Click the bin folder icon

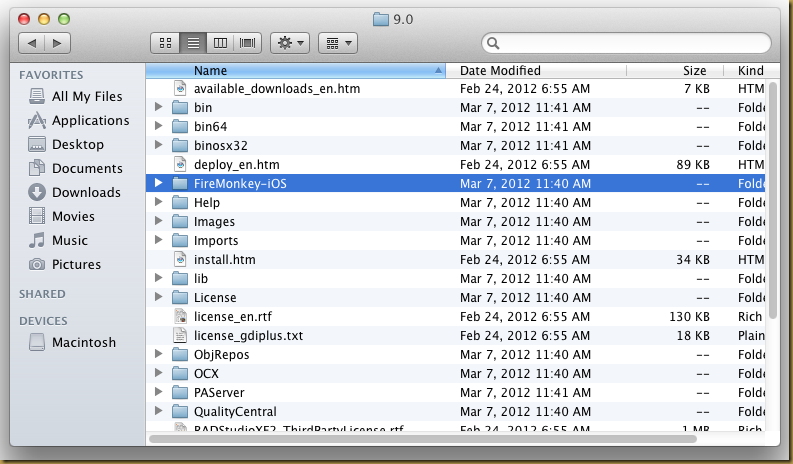[180, 107]
